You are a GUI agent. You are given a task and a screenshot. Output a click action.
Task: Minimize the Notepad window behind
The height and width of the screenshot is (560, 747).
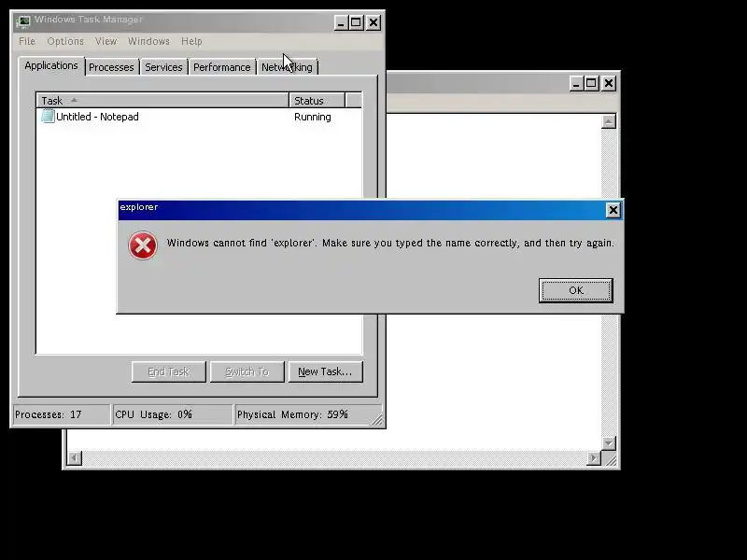576,83
